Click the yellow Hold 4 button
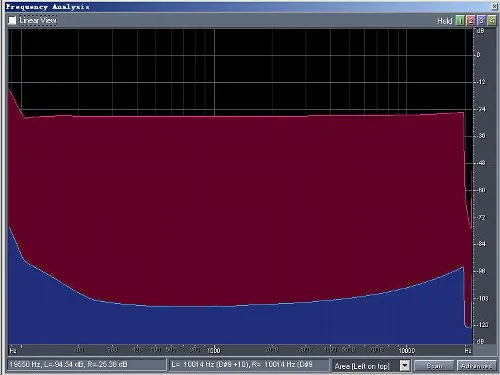The height and width of the screenshot is (375, 500). coord(492,21)
